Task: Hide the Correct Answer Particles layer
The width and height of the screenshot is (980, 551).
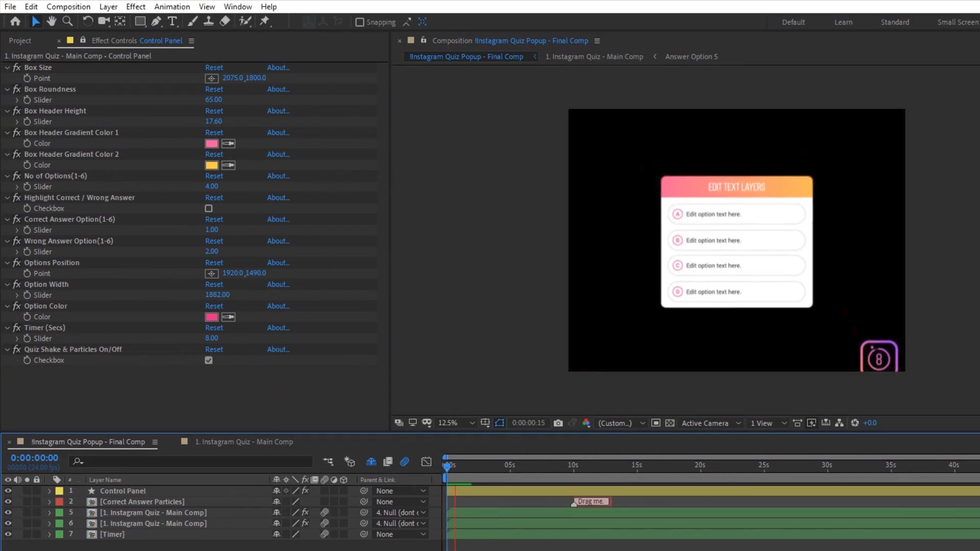Action: tap(8, 502)
